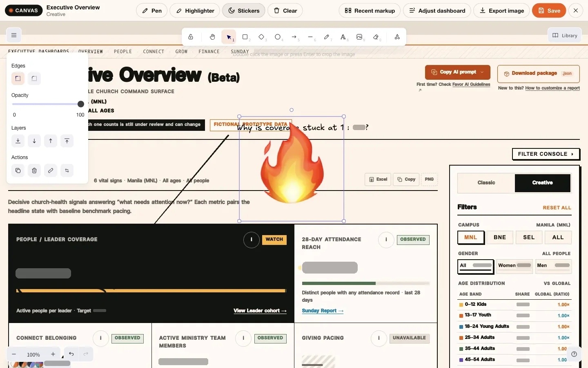Image resolution: width=588 pixels, height=368 pixels.
Task: Bring the image forward one layer
Action: point(51,141)
